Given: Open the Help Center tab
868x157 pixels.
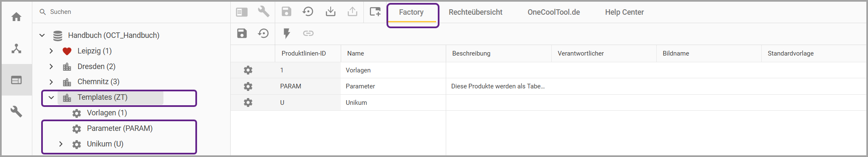Looking at the screenshot, I should coord(624,12).
